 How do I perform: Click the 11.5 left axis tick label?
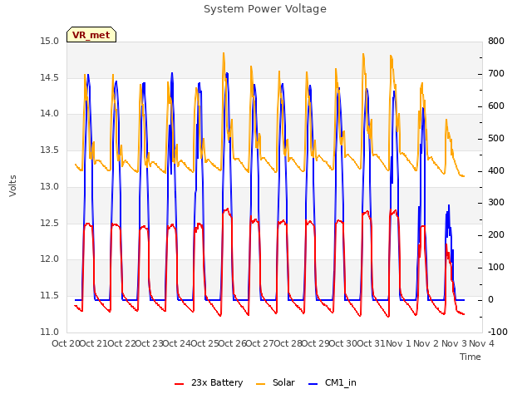tap(50, 296)
